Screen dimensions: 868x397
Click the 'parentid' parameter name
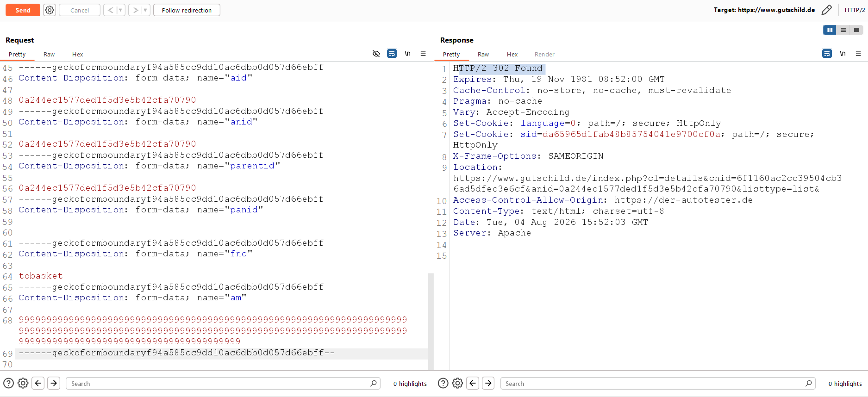[253, 166]
